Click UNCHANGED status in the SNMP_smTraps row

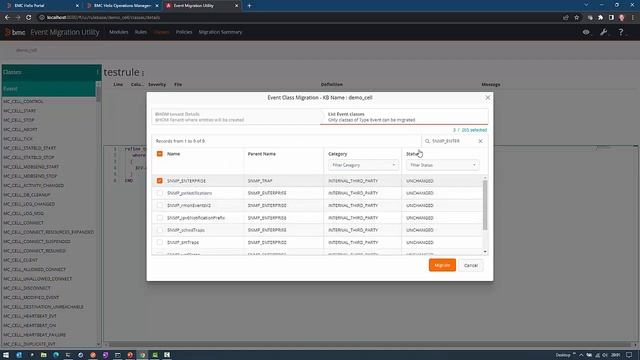[420, 242]
